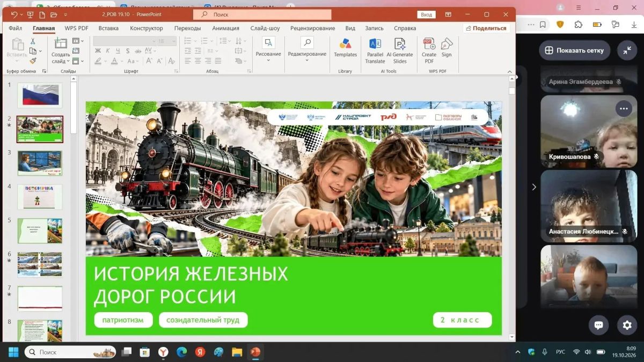
Task: Click Reset slide icon in Слайды group
Action: pyautogui.click(x=76, y=51)
